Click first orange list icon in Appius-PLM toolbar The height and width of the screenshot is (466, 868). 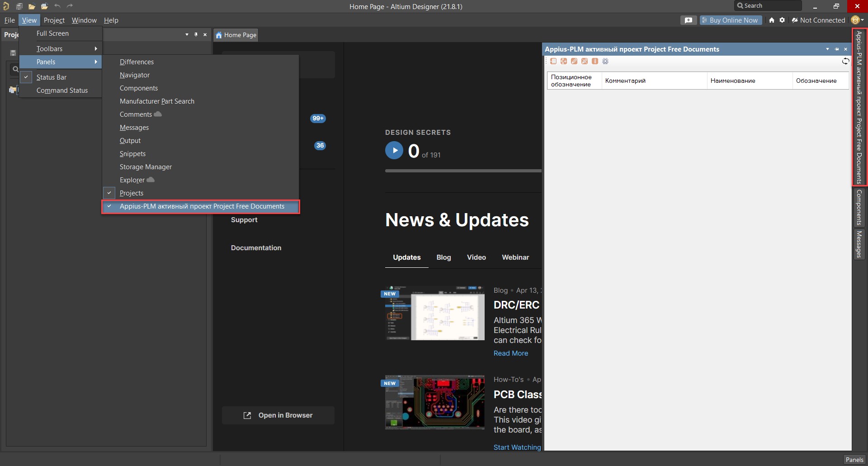tap(553, 61)
